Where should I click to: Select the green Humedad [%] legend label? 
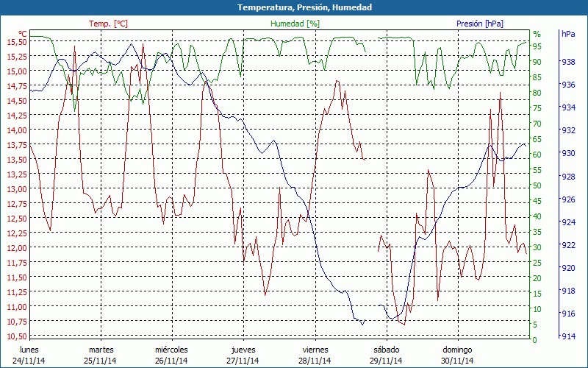pyautogui.click(x=295, y=24)
